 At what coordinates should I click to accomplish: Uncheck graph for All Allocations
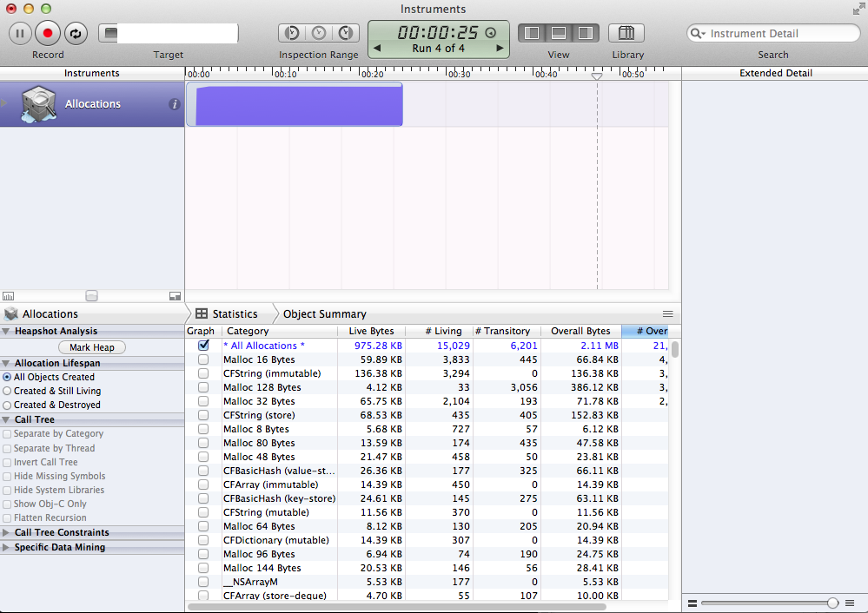tap(203, 346)
